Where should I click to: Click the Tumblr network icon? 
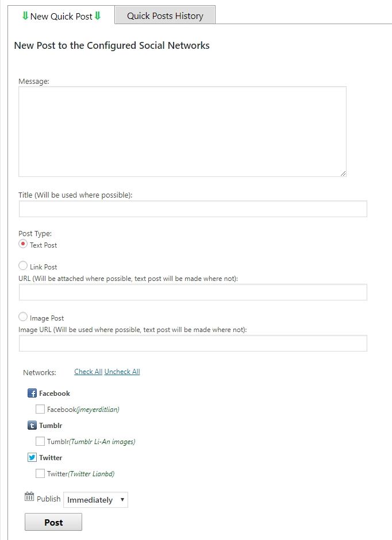point(32,425)
